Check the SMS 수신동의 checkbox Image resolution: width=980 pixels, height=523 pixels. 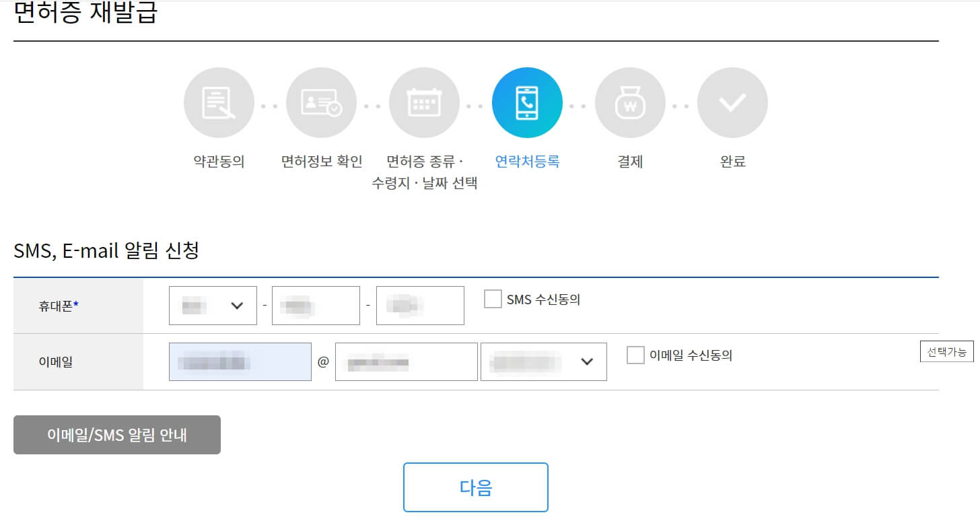(x=493, y=299)
